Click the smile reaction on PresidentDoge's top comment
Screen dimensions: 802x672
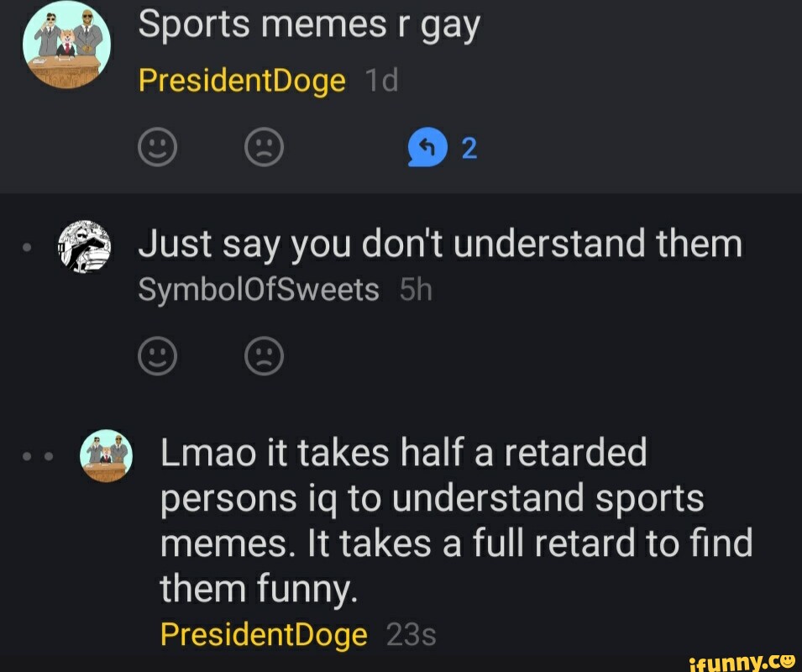[x=158, y=147]
